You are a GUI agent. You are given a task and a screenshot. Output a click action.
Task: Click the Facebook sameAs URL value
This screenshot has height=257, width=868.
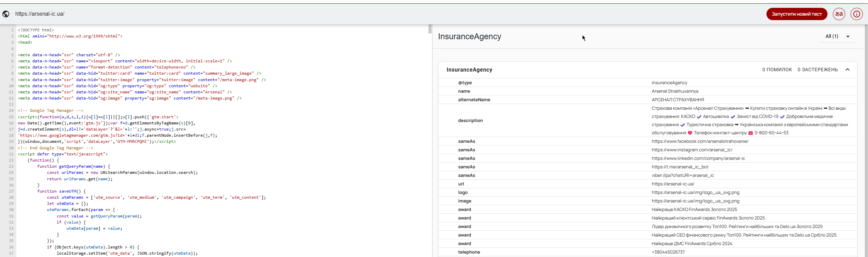pyautogui.click(x=700, y=141)
